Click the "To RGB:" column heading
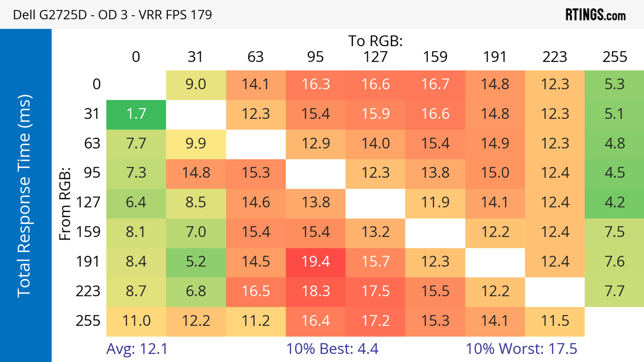 [375, 41]
